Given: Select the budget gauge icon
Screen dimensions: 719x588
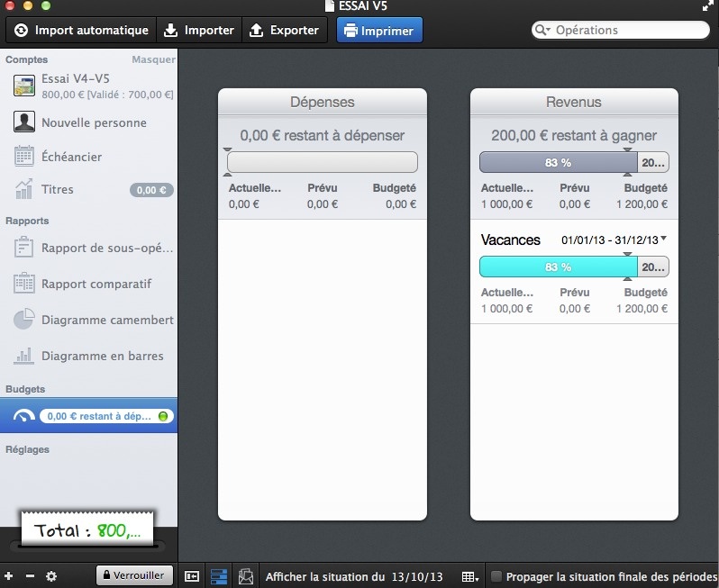Looking at the screenshot, I should tap(23, 416).
